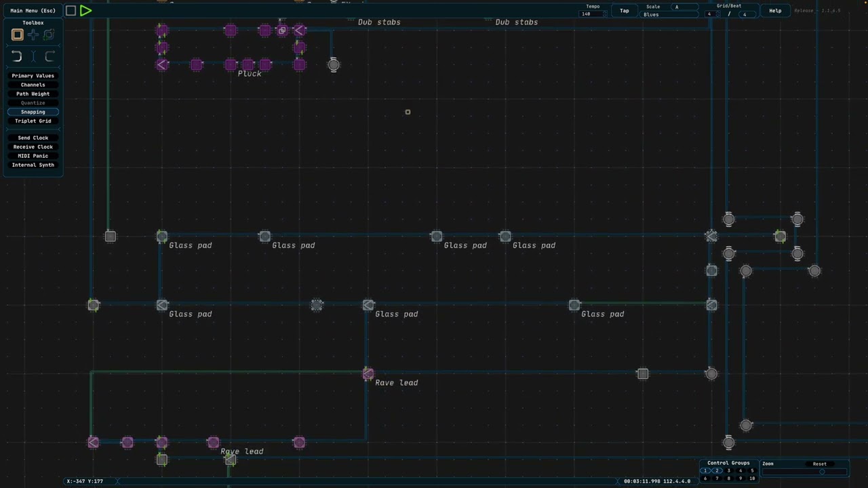Select the plus-shaped add node tool
This screenshot has height=488, width=868.
33,35
